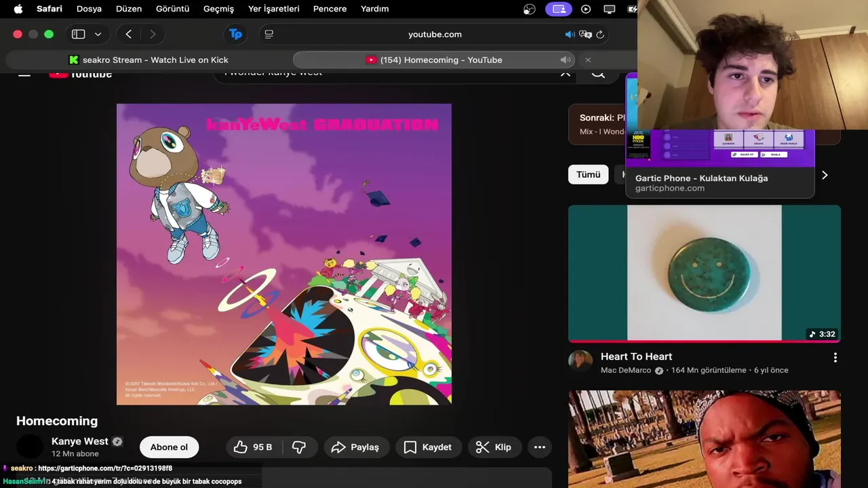
Task: Open the Heart To Heart smiley thumbnail
Action: [x=705, y=273]
